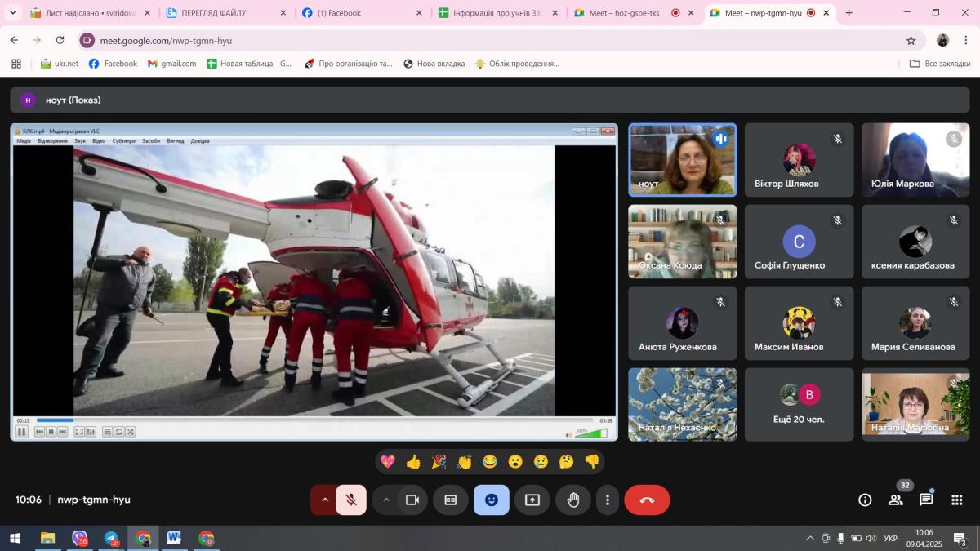The image size is (980, 551).
Task: Open the Activities shapes icon
Action: point(956,500)
